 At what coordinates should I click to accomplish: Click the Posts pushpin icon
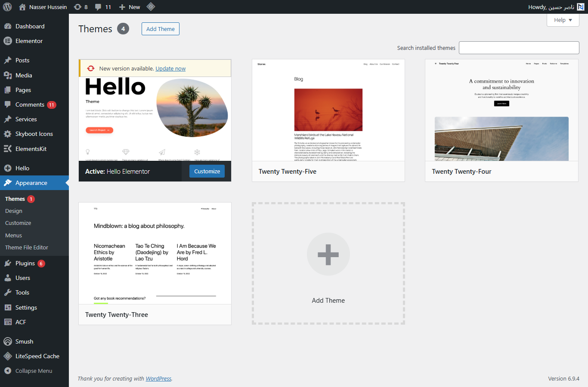point(8,60)
